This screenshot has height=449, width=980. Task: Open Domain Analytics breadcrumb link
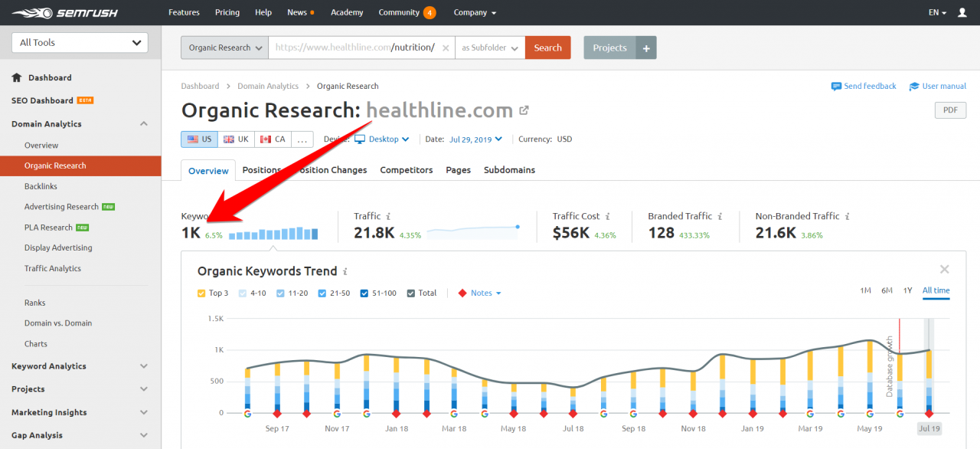268,86
